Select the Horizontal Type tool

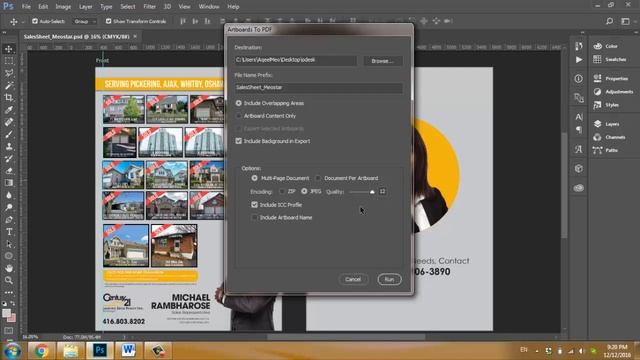(x=9, y=232)
